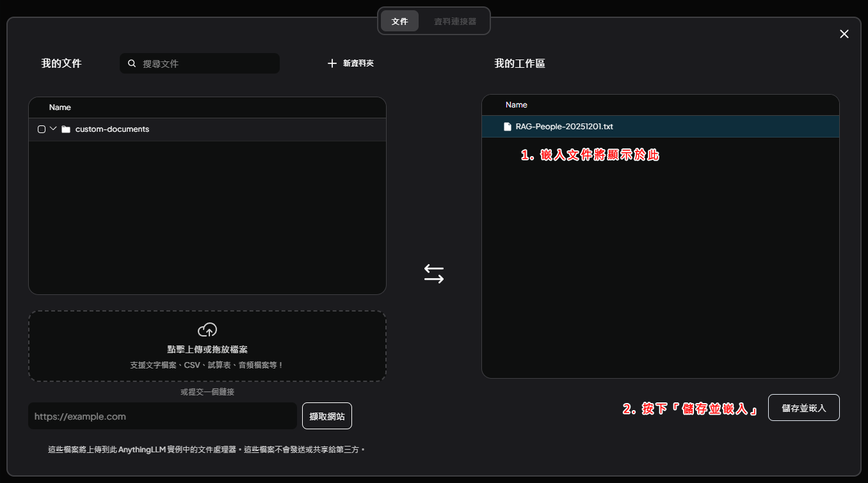This screenshot has width=868, height=483.
Task: Click the Name header in 我的工作區
Action: pos(517,105)
